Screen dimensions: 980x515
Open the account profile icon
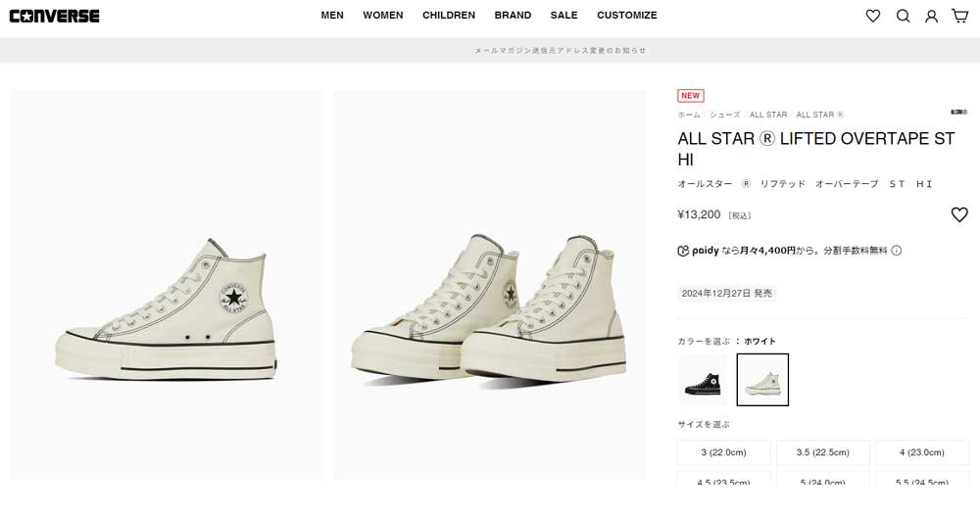932,16
